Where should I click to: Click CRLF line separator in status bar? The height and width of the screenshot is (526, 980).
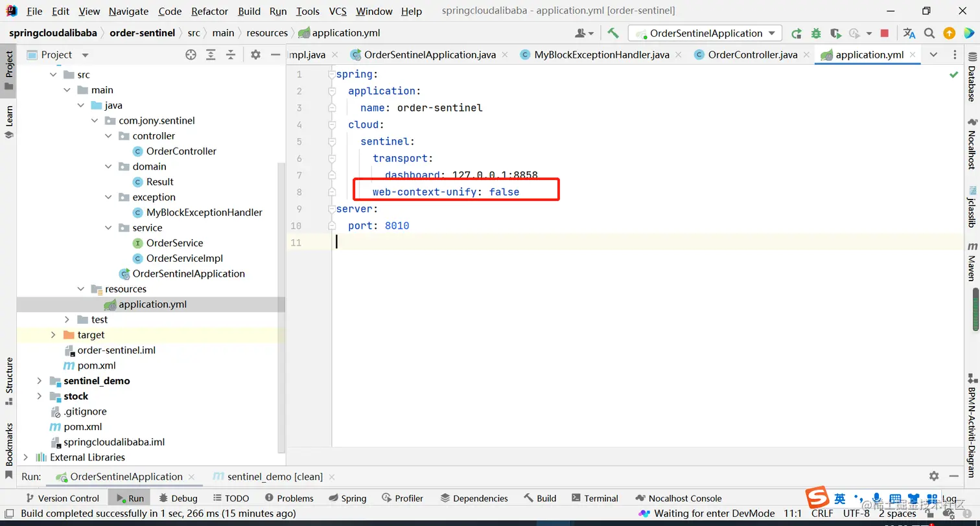[x=822, y=513]
